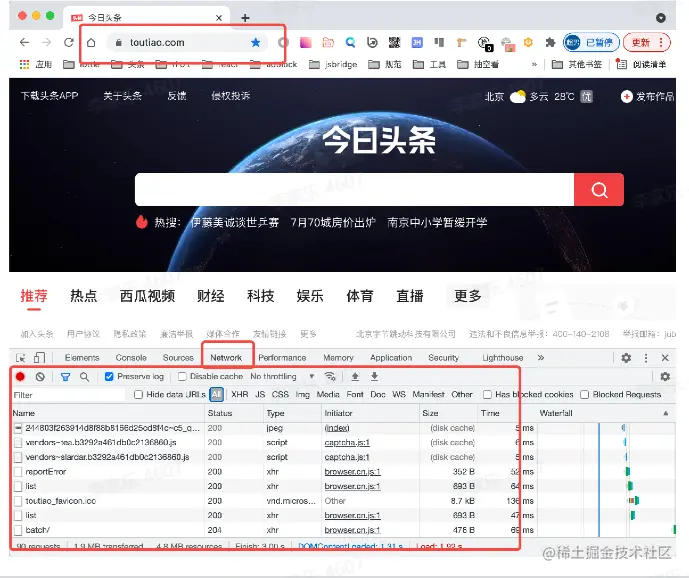Open the 阅读清单 reading list

click(641, 65)
